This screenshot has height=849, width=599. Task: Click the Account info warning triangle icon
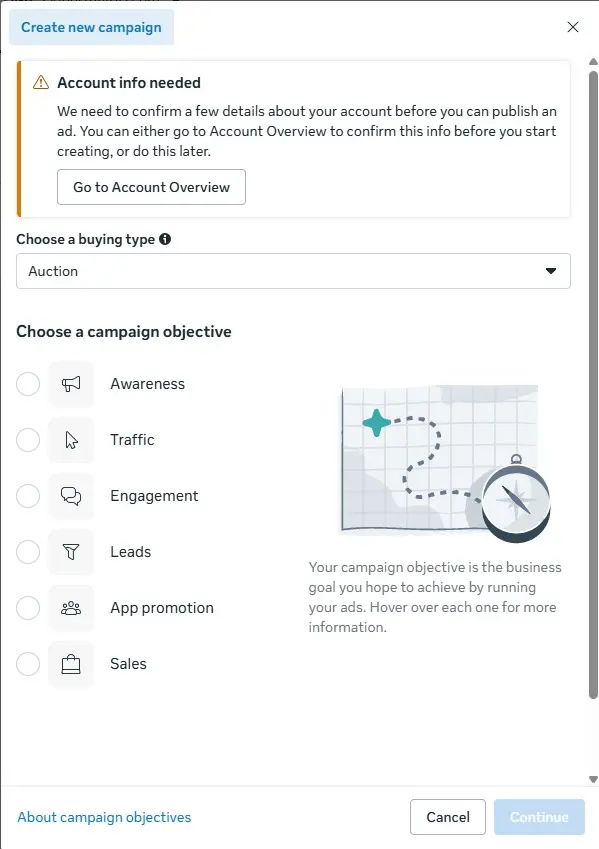pyautogui.click(x=39, y=83)
